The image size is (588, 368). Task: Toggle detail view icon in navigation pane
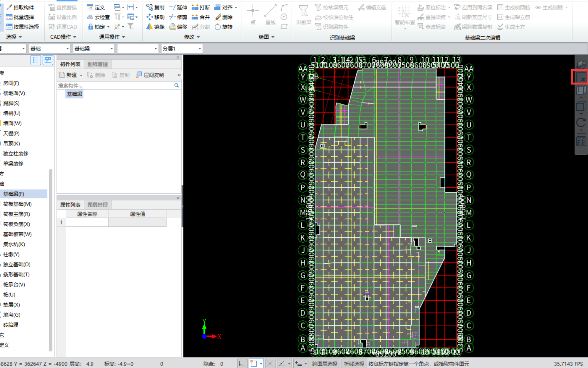(48, 60)
